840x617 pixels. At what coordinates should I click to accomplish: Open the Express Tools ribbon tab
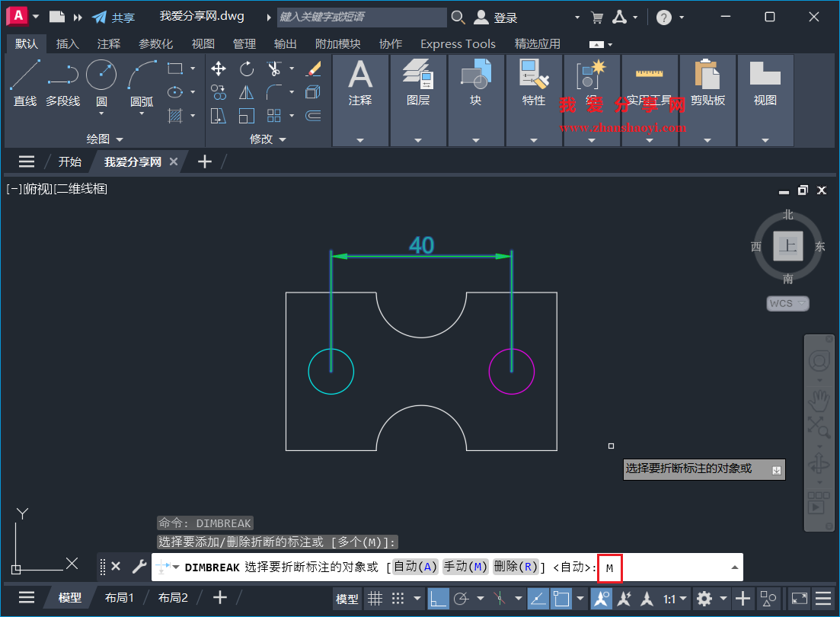(x=458, y=44)
